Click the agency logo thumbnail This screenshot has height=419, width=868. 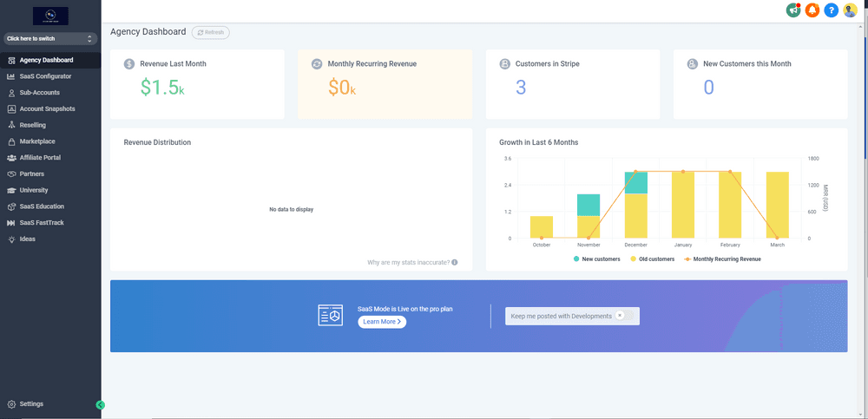click(x=50, y=16)
